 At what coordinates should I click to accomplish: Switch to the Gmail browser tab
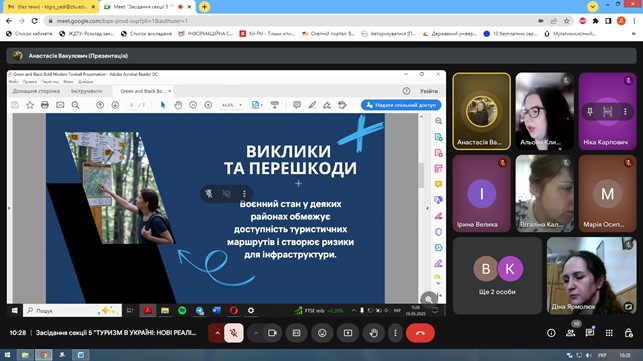click(49, 7)
